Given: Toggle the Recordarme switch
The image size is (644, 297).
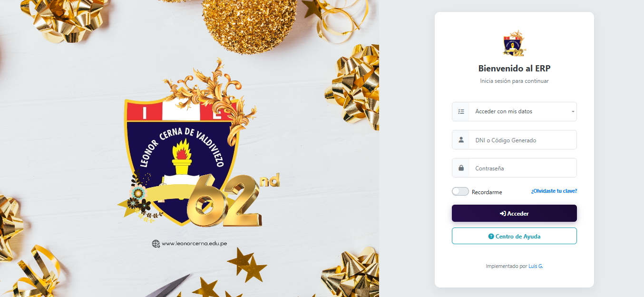Looking at the screenshot, I should pos(460,191).
